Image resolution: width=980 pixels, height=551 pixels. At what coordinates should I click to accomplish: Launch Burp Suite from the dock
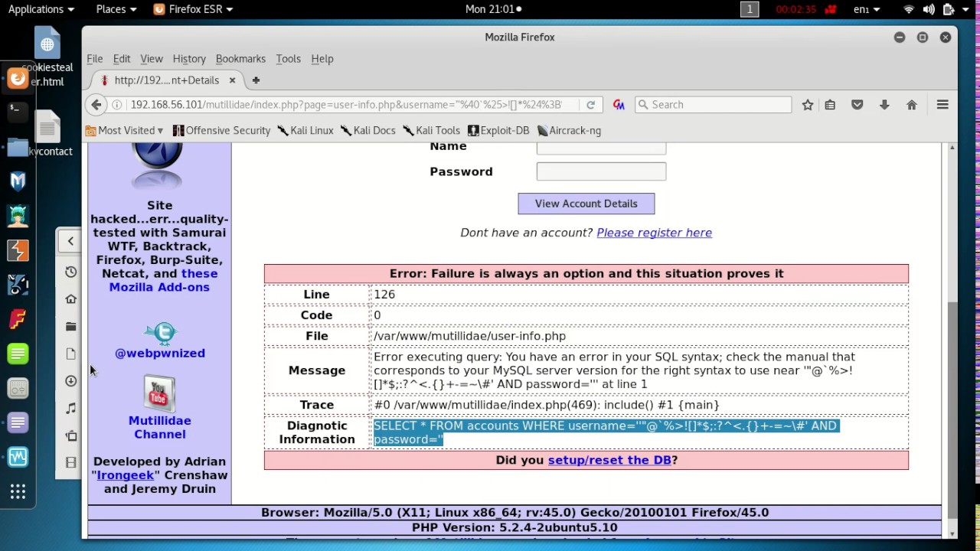(18, 250)
